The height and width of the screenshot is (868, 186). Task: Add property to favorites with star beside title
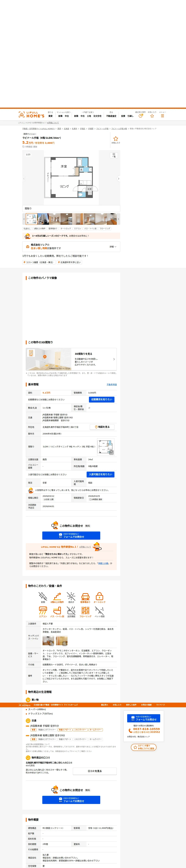[x=116, y=138]
